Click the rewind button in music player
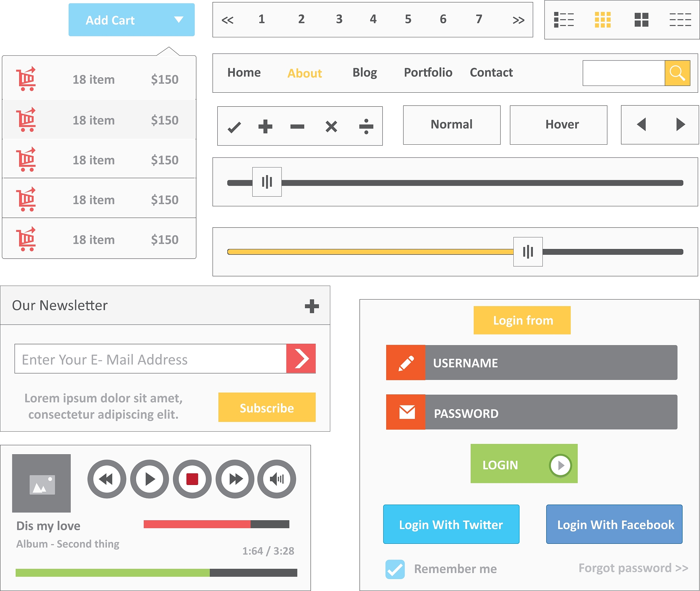700x591 pixels. [x=107, y=479]
